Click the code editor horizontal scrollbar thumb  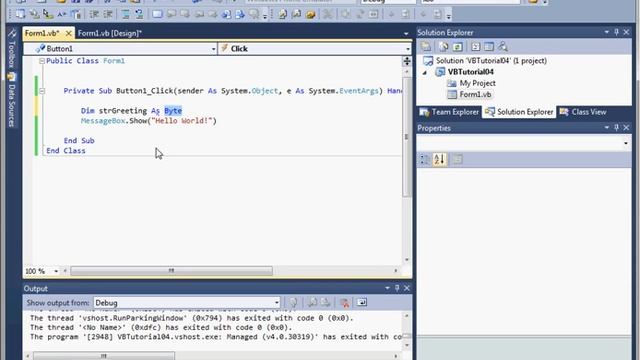171,271
